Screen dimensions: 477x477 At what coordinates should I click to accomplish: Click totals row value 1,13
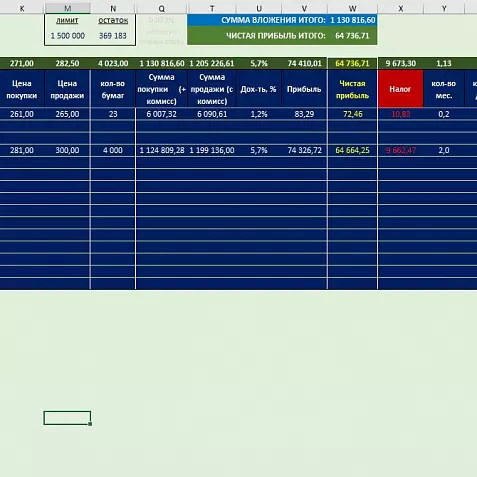click(x=444, y=63)
